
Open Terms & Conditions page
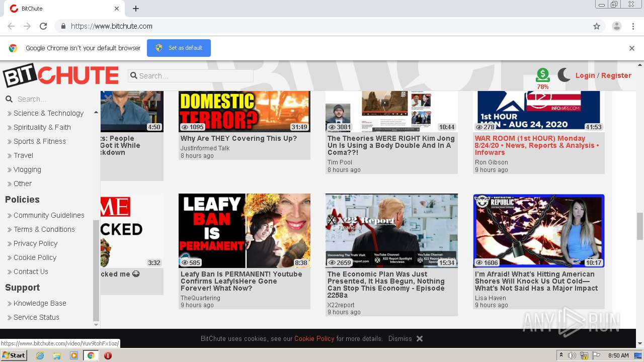click(44, 229)
